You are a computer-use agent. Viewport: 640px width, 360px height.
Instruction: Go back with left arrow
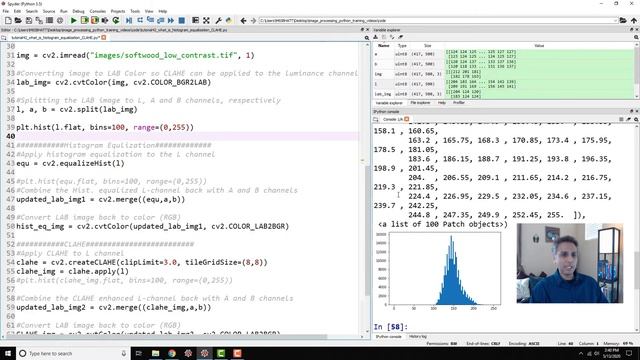coord(243,20)
